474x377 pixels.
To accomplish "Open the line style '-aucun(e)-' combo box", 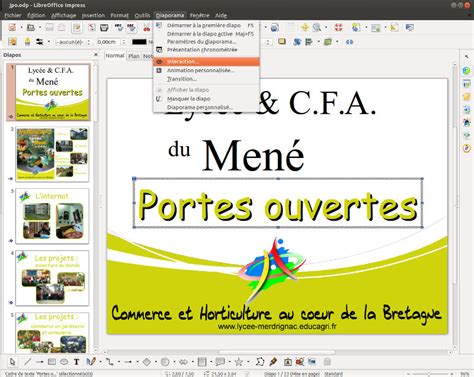I will tap(73, 42).
